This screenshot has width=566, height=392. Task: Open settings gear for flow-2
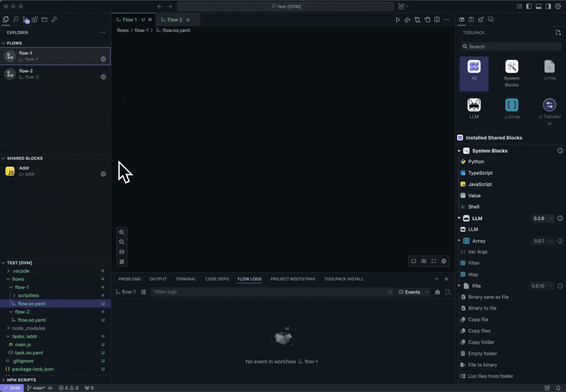(103, 77)
